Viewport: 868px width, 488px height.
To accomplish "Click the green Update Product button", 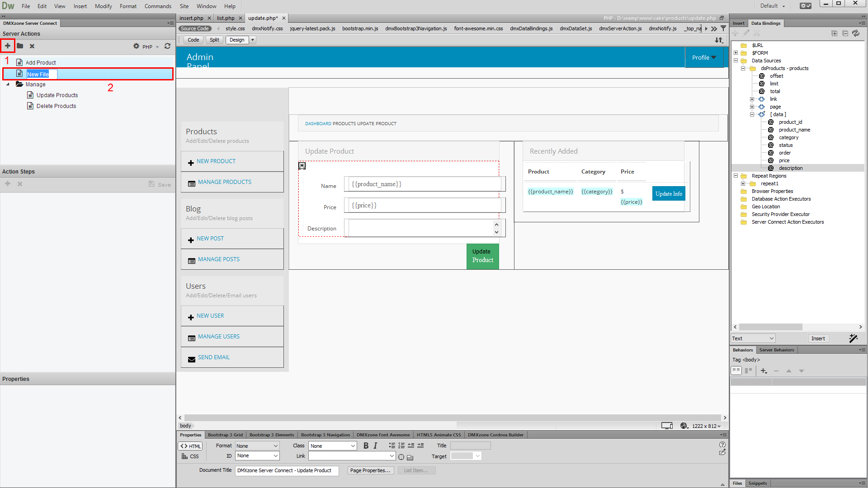I will [x=483, y=256].
